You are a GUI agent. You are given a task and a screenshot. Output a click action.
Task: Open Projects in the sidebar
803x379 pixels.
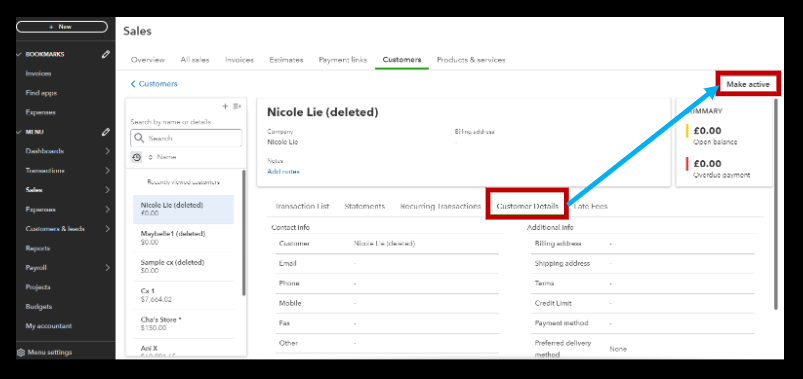pyautogui.click(x=38, y=287)
